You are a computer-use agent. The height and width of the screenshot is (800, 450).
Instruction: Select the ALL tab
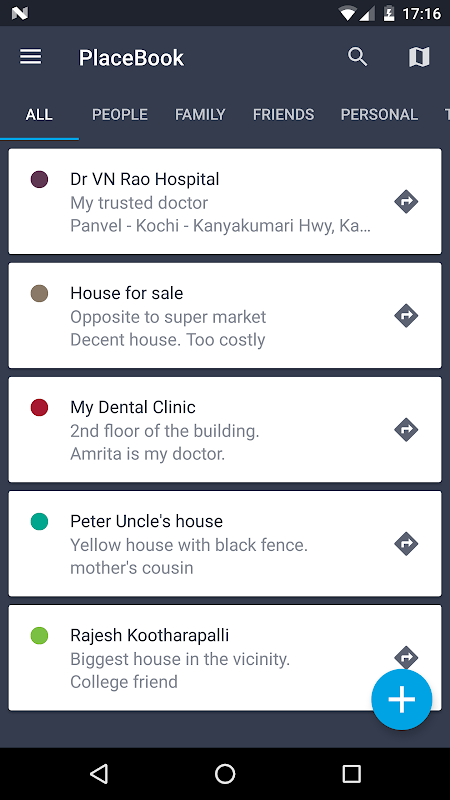tap(39, 114)
